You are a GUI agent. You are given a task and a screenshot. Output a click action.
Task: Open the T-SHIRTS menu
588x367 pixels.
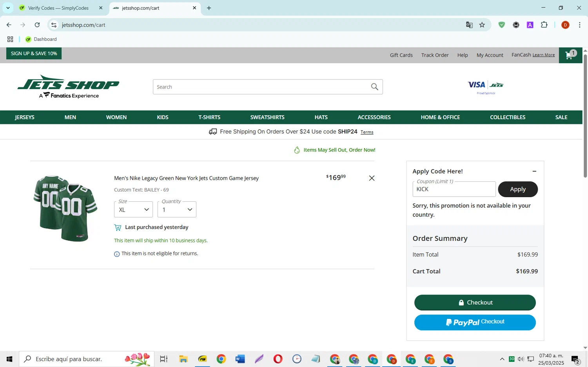coord(209,117)
